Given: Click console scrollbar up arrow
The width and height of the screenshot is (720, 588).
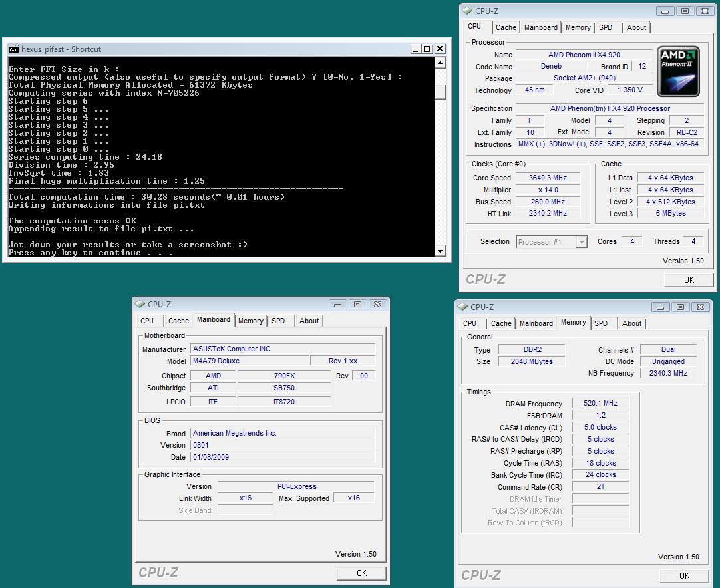Looking at the screenshot, I should pyautogui.click(x=440, y=63).
